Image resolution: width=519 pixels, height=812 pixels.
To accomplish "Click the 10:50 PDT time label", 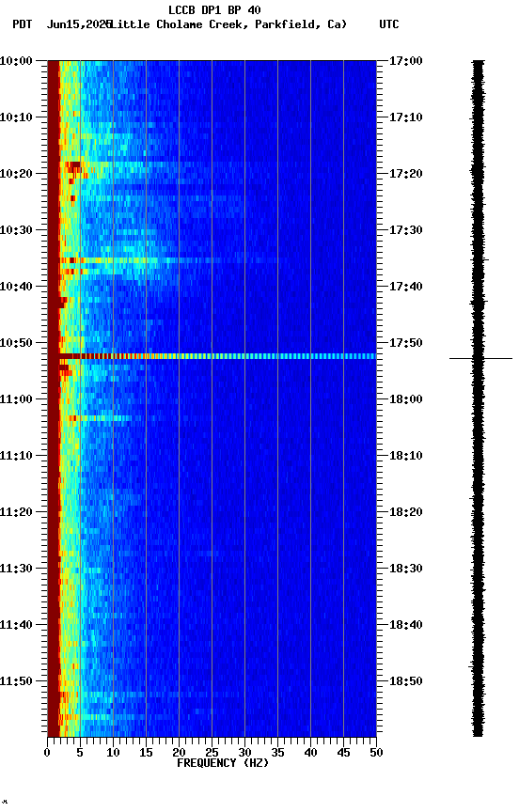I will point(16,343).
